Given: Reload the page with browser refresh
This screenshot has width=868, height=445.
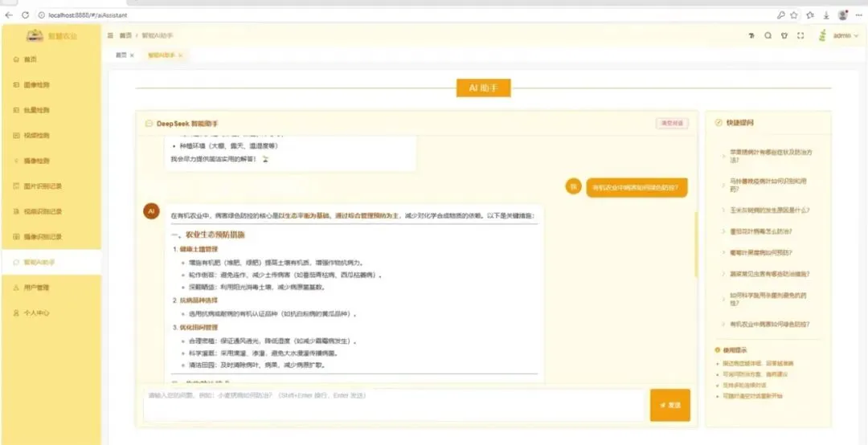Looking at the screenshot, I should click(25, 15).
